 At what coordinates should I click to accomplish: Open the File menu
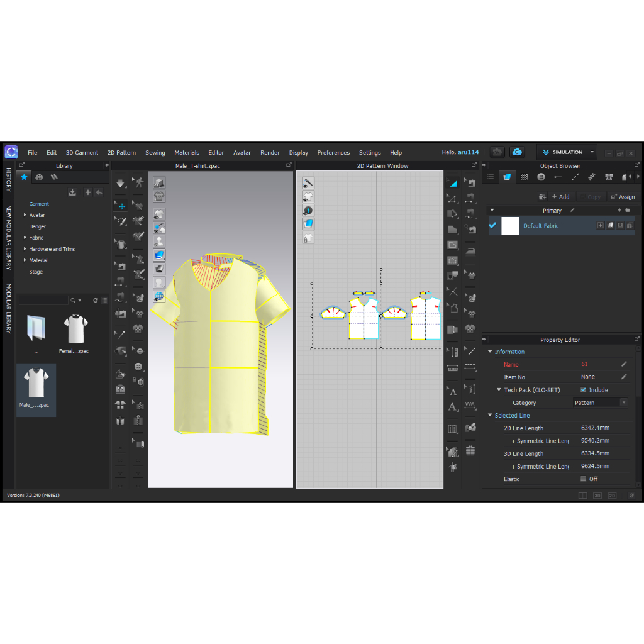coord(33,152)
